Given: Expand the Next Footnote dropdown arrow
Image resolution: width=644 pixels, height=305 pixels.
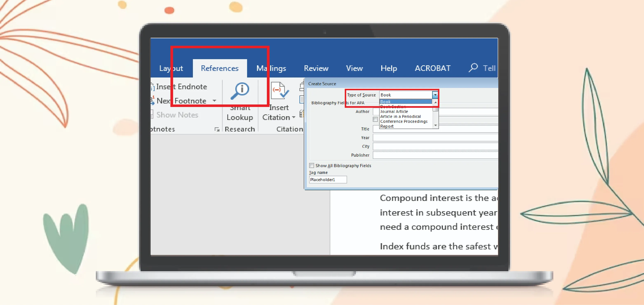Looking at the screenshot, I should click(x=214, y=101).
